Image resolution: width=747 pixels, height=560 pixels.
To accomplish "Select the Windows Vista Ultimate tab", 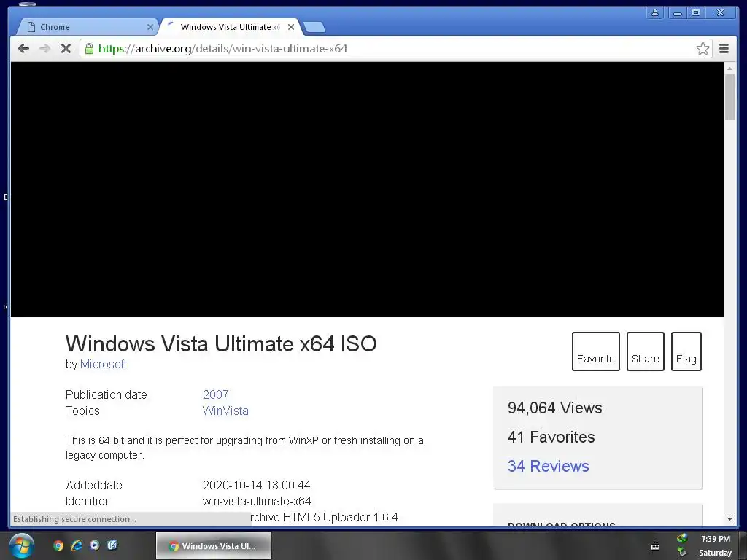I will pyautogui.click(x=230, y=27).
